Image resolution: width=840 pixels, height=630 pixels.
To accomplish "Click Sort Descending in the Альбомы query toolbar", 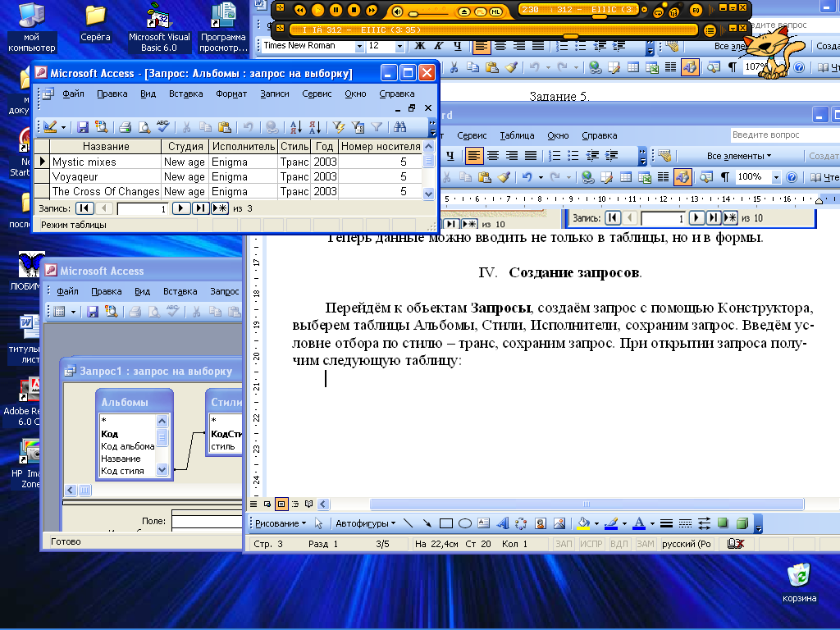I will click(x=315, y=127).
